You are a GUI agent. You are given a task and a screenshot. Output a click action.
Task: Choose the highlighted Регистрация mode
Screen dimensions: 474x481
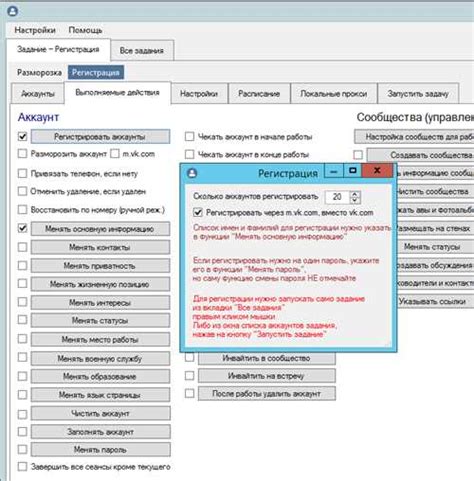tap(96, 72)
